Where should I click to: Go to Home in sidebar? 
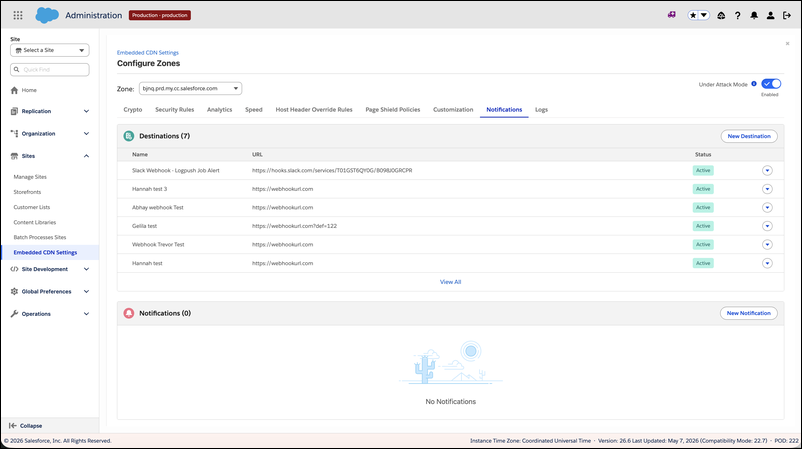point(29,90)
